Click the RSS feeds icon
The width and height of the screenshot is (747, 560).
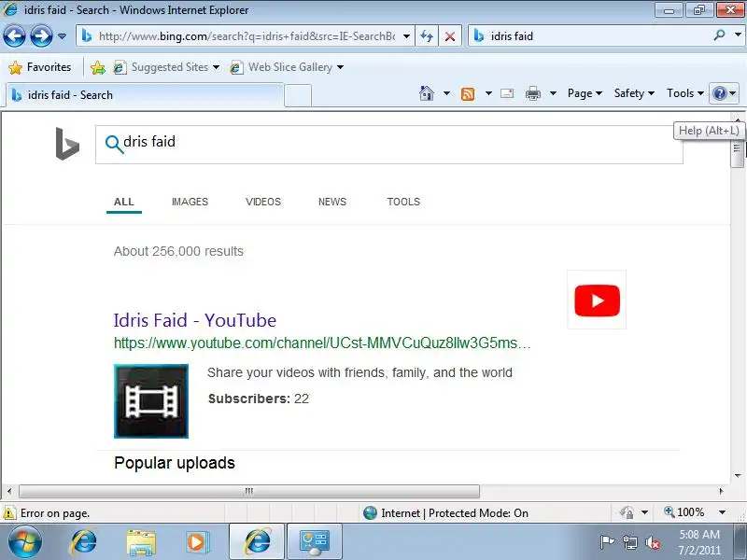click(x=468, y=94)
